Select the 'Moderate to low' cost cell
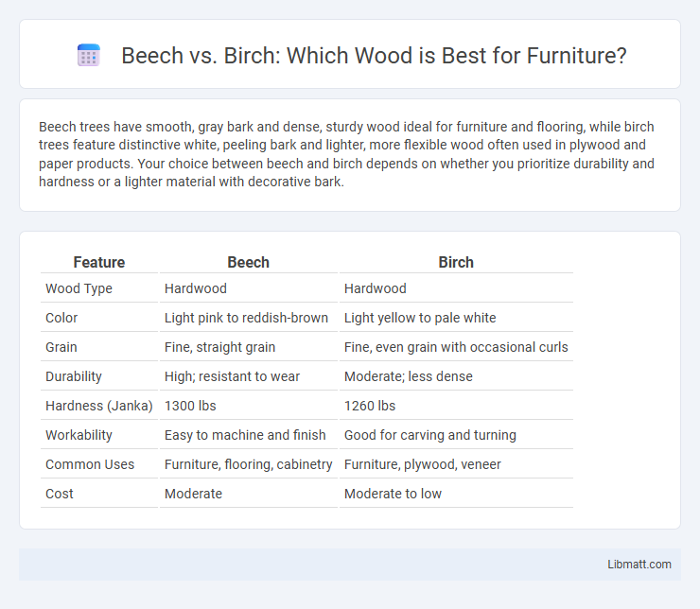 click(393, 494)
